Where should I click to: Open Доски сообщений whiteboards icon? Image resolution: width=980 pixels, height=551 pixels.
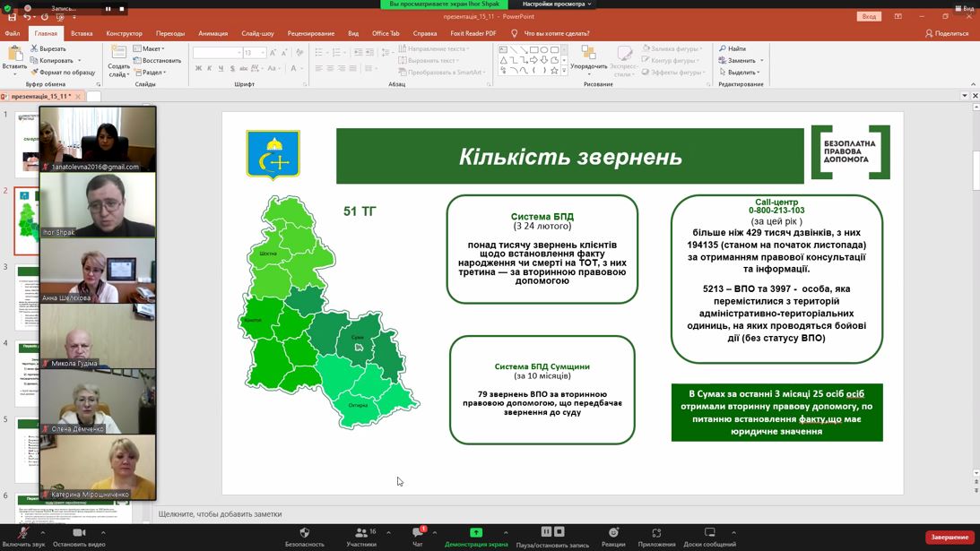pyautogui.click(x=709, y=534)
